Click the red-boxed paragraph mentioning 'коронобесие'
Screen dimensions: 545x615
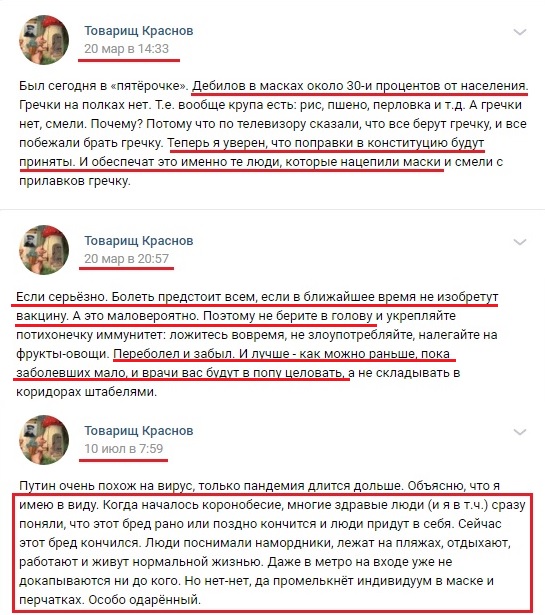tap(272, 552)
